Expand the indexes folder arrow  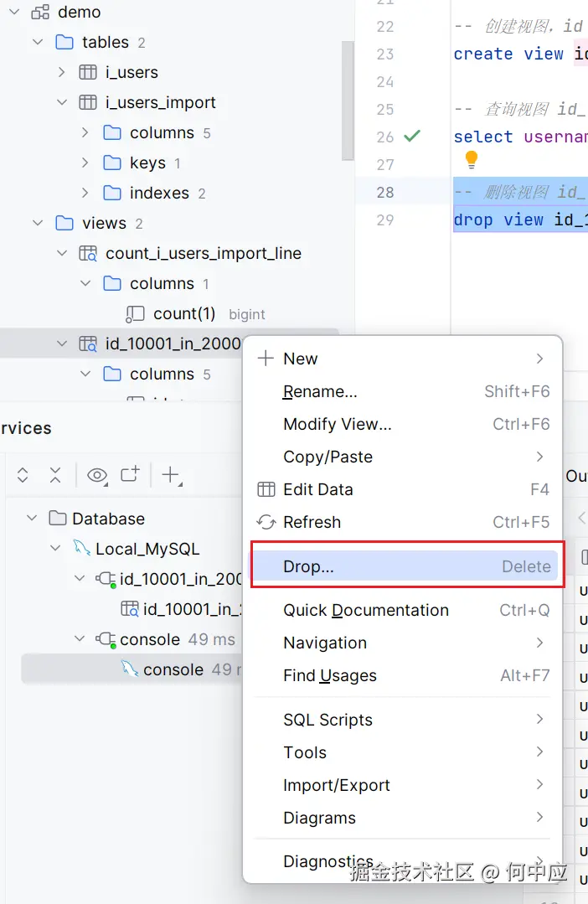point(85,193)
